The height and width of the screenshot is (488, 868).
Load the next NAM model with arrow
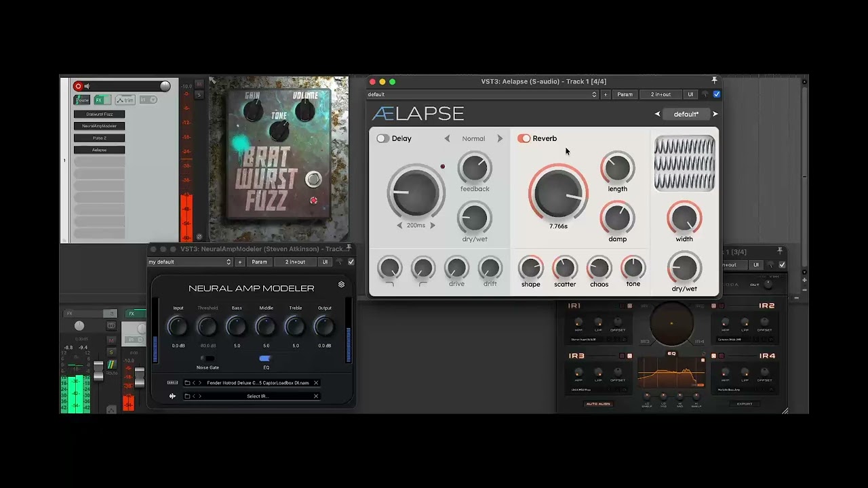[199, 383]
